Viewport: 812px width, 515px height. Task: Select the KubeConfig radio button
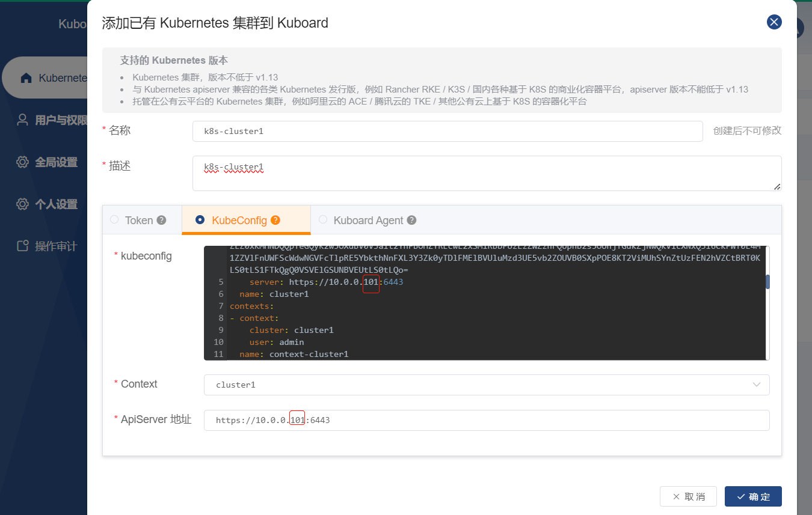pyautogui.click(x=200, y=220)
